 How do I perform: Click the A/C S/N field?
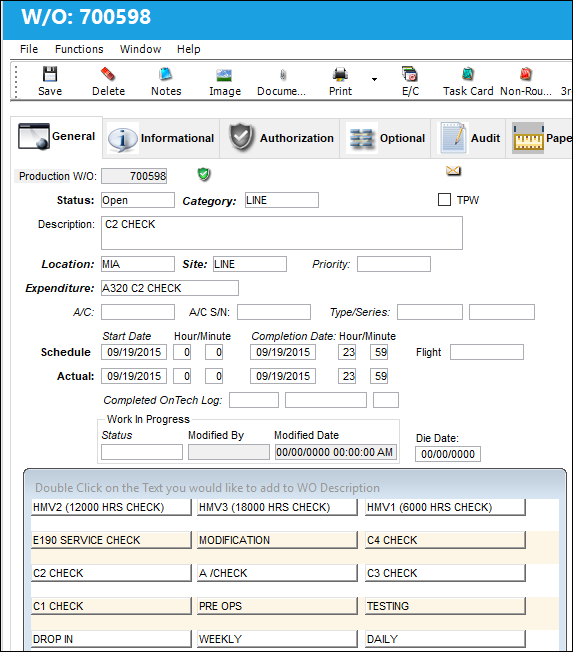click(x=274, y=312)
